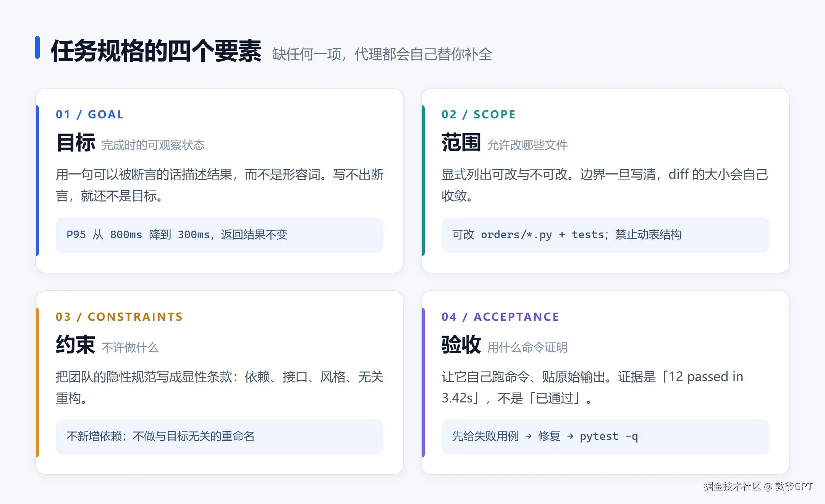Click the scope paragraph starting 显式列出可改
Viewport: 825px width, 504px height.
[605, 185]
